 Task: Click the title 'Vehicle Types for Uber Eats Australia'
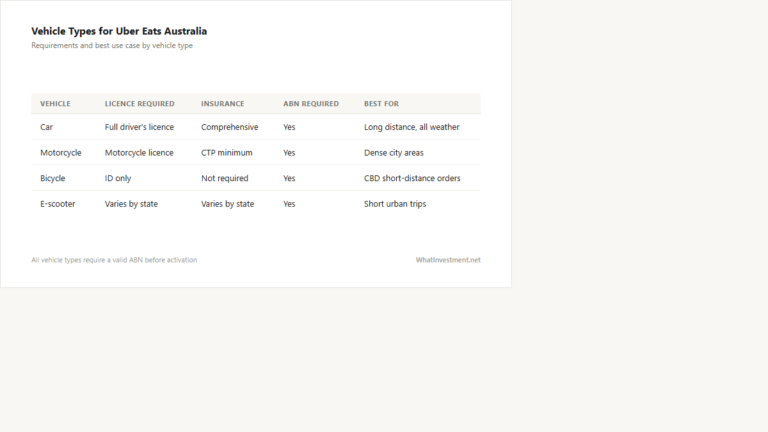coord(119,31)
